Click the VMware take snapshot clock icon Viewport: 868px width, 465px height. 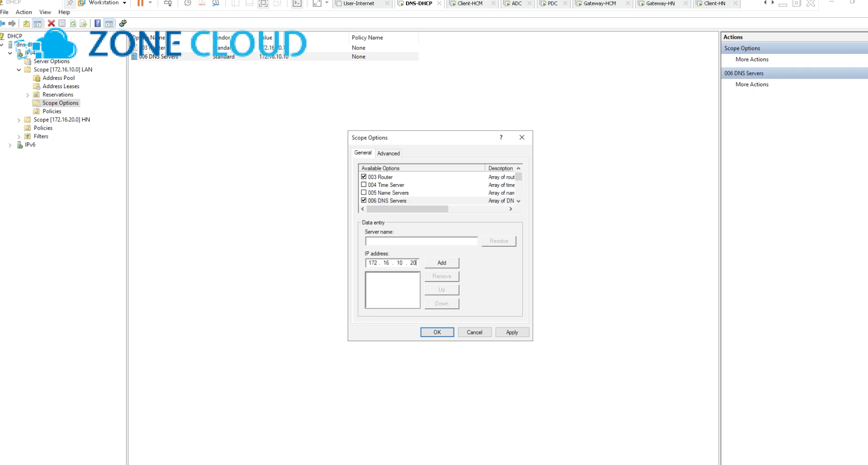coord(187,3)
